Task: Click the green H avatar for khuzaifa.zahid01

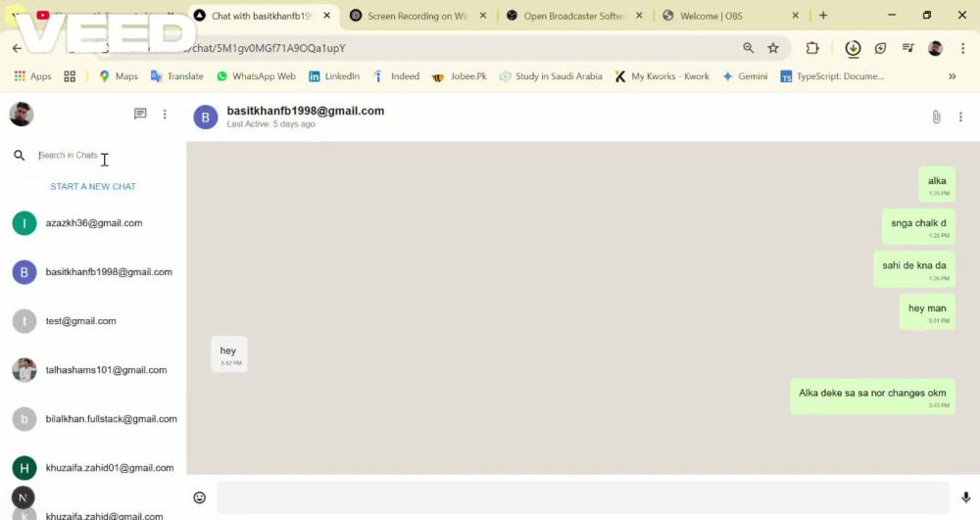Action: (x=24, y=468)
